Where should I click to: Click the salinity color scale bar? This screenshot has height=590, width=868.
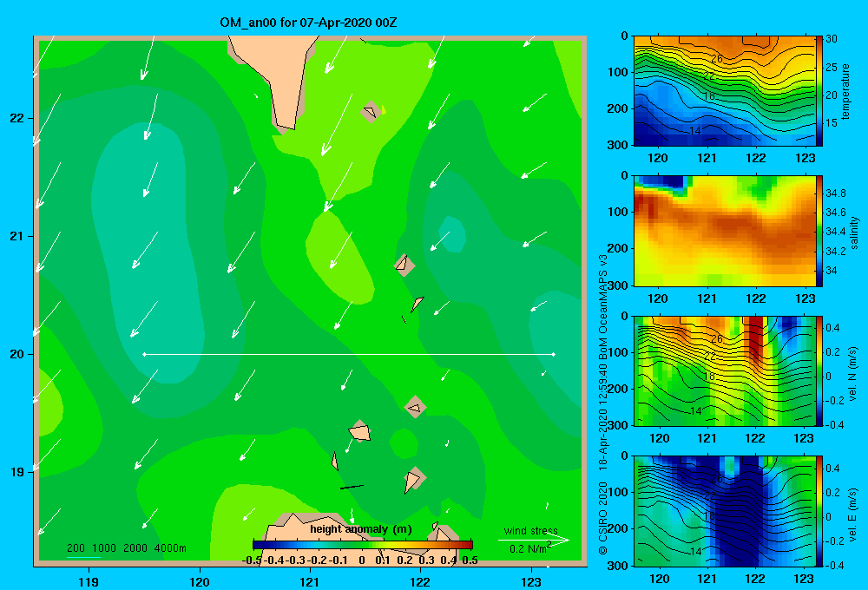tap(819, 231)
